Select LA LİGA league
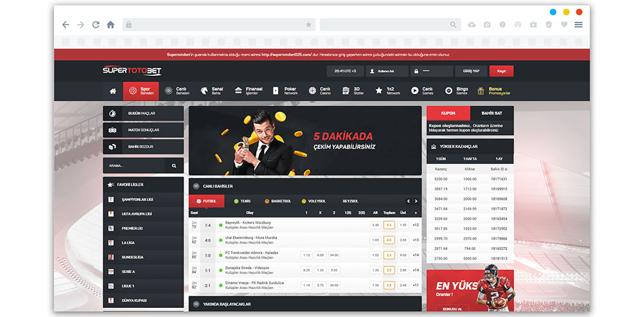Image resolution: width=644 pixels, height=317 pixels. tap(143, 243)
